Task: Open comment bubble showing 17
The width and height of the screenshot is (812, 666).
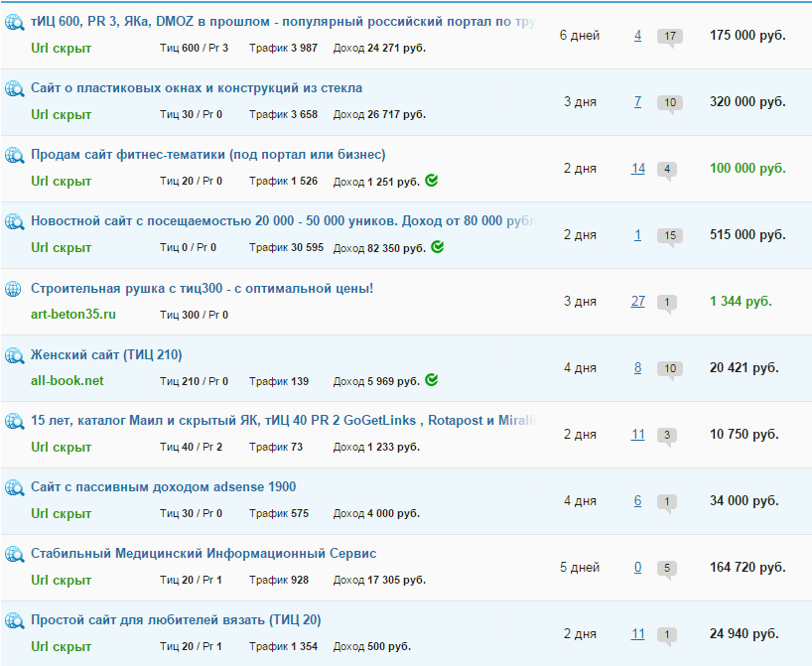Action: (x=670, y=38)
